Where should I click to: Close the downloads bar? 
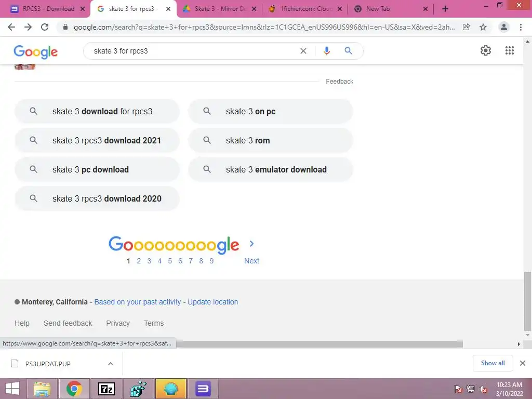point(523,363)
